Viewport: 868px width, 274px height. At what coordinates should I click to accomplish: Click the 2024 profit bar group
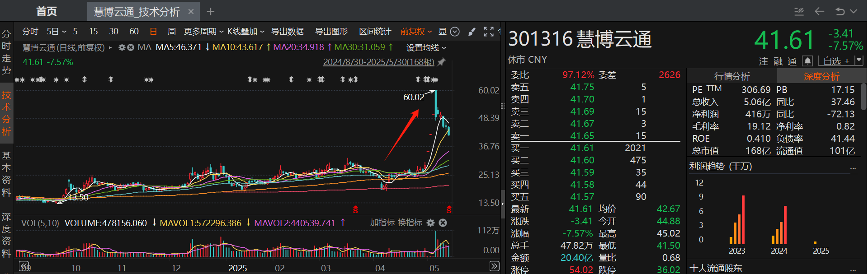(x=779, y=225)
